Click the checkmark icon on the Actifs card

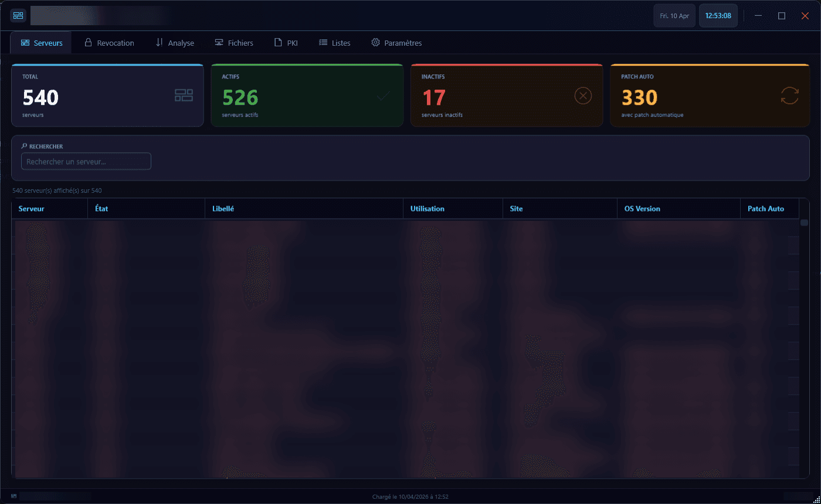pyautogui.click(x=383, y=96)
